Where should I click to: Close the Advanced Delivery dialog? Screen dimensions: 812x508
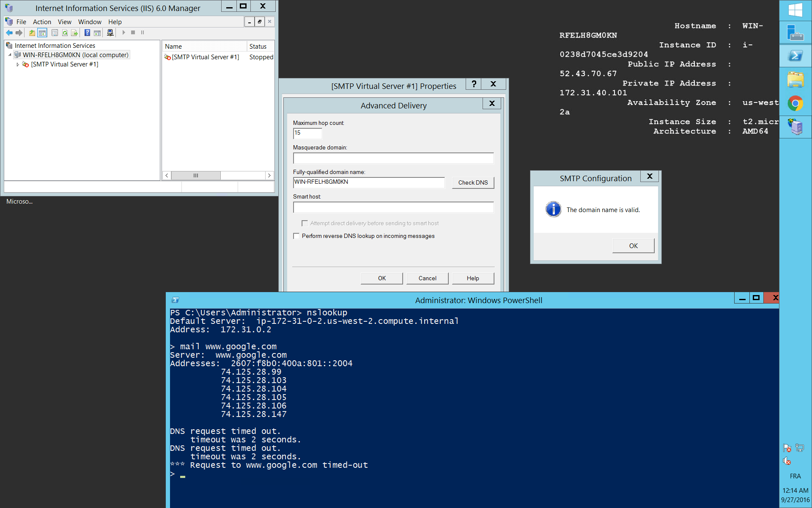coord(492,103)
